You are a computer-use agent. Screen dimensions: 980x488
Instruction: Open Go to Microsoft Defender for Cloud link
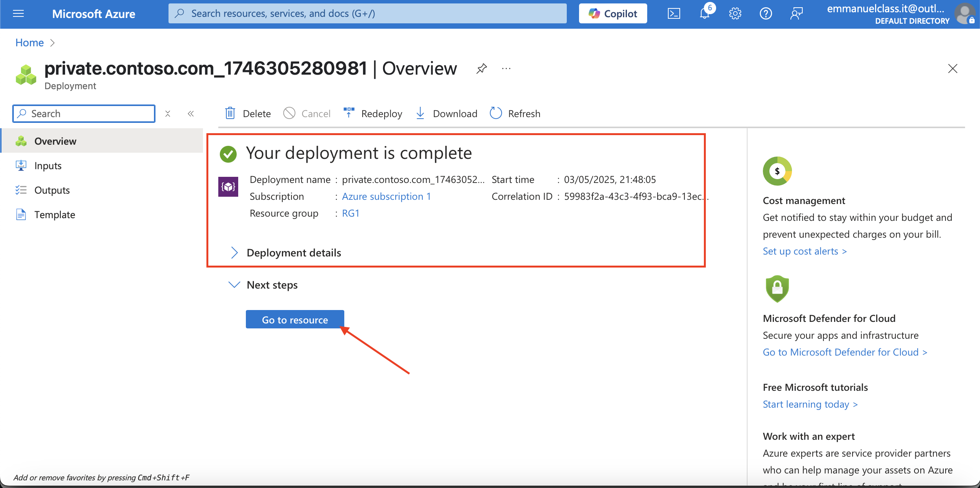coord(845,352)
